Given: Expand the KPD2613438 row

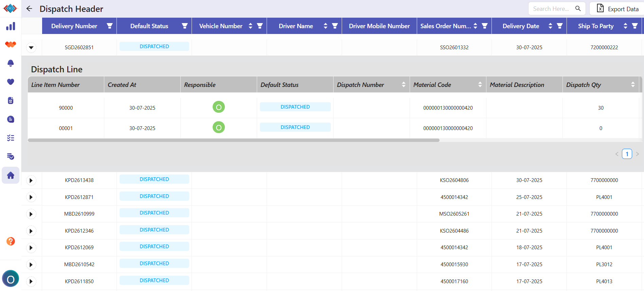Looking at the screenshot, I should pos(31,180).
